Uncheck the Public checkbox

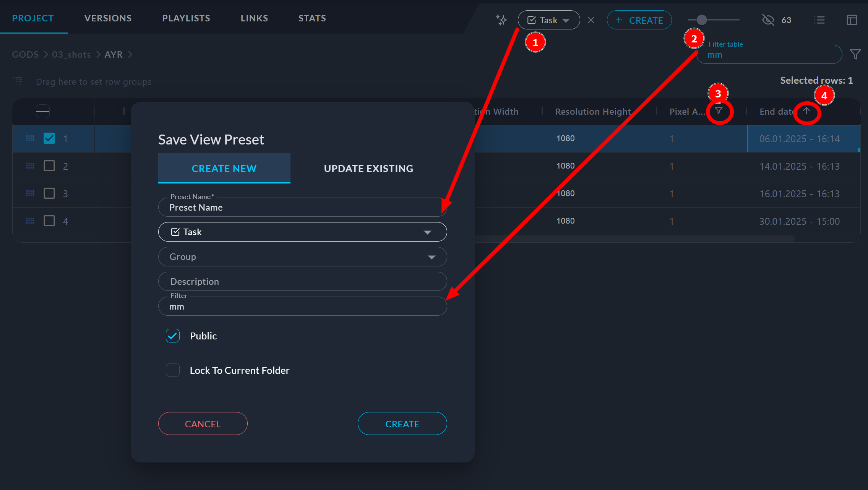click(173, 336)
